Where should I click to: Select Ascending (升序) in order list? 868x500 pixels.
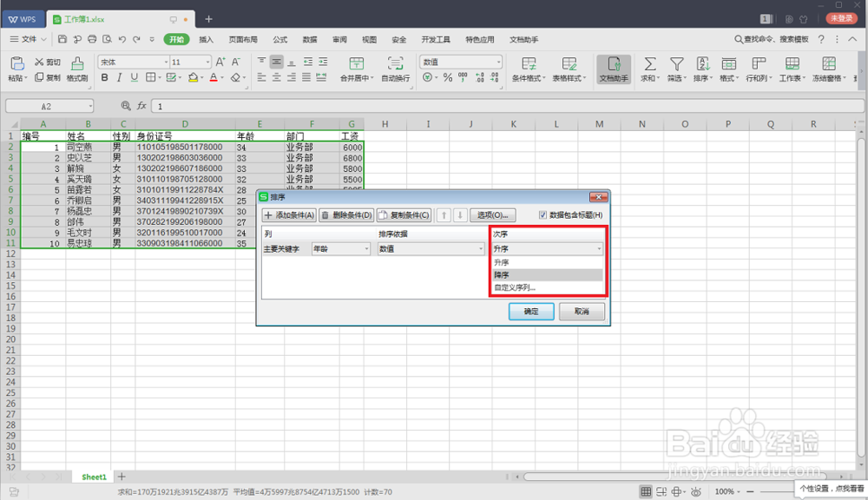547,262
